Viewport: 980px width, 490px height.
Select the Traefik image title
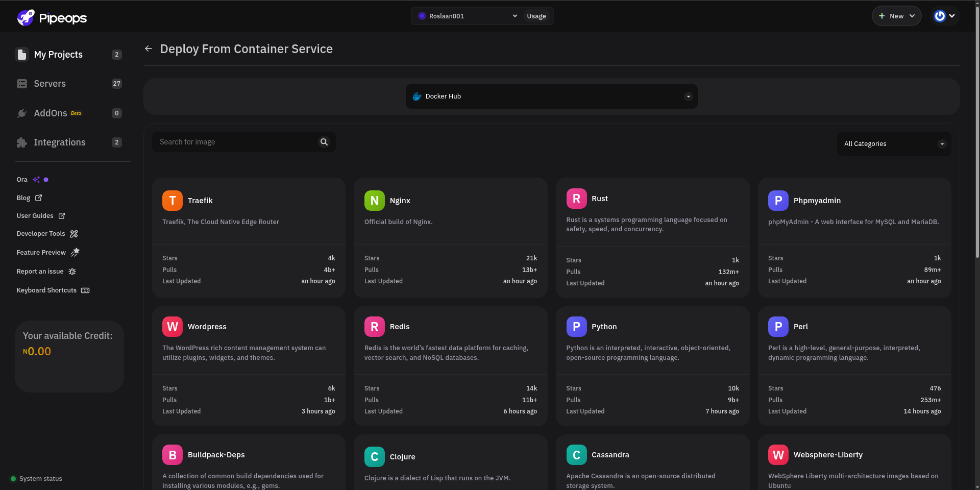(x=200, y=201)
